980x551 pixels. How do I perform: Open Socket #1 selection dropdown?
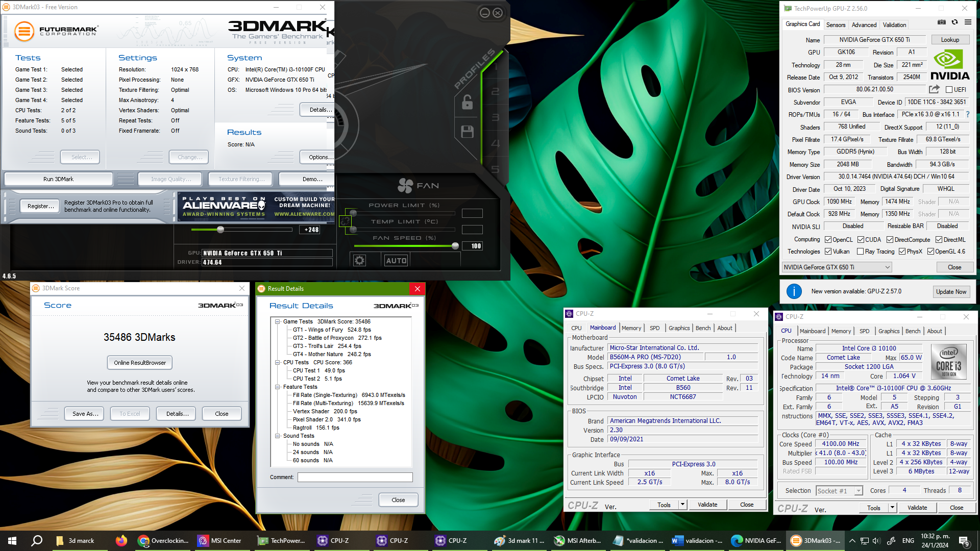point(839,491)
